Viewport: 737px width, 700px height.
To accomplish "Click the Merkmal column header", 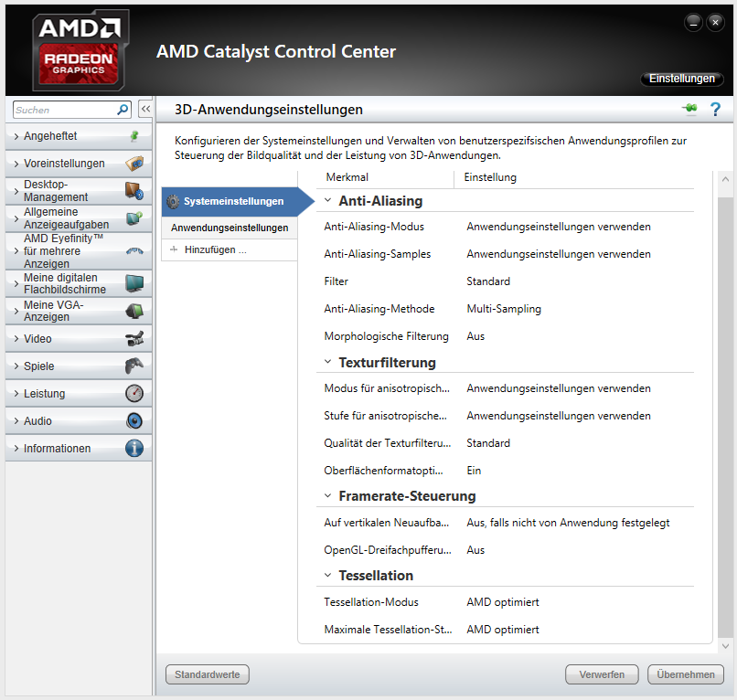I will (347, 177).
